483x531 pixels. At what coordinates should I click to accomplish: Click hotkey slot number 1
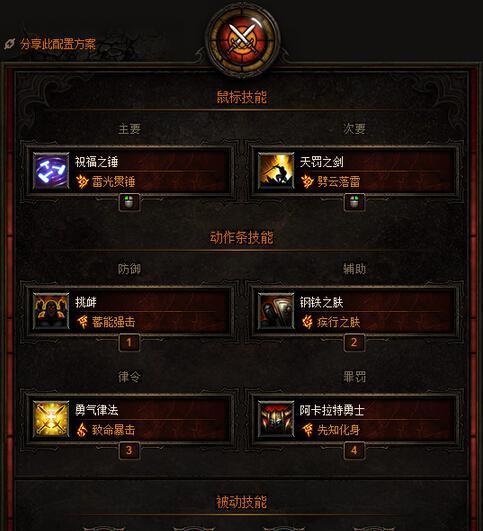click(129, 343)
